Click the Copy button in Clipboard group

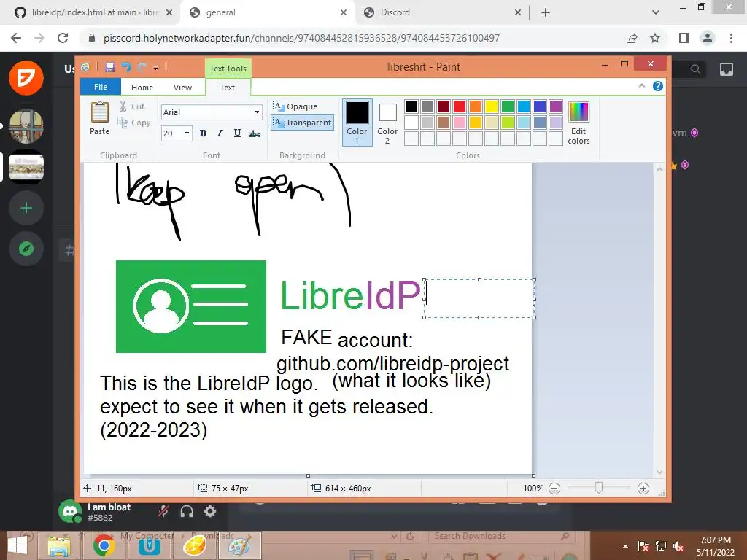click(134, 122)
